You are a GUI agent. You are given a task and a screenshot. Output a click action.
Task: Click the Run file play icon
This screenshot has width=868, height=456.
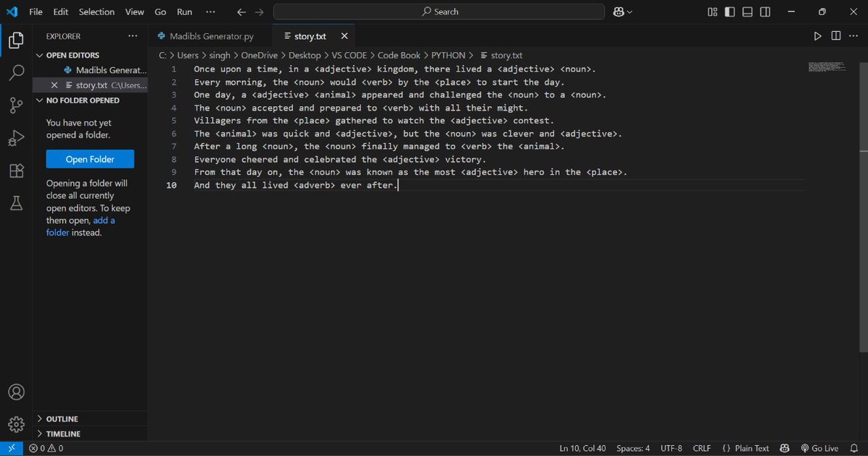click(817, 35)
